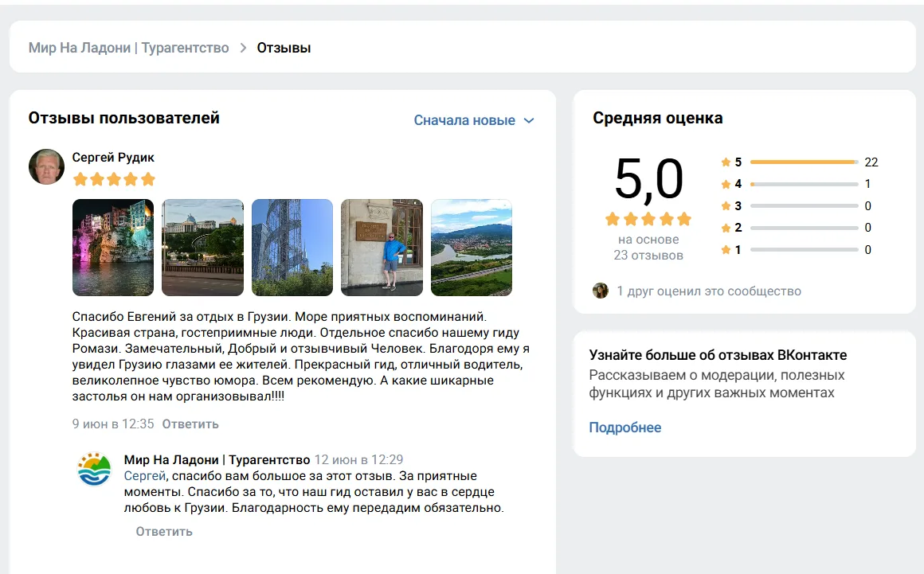The height and width of the screenshot is (574, 924).
Task: Click the star icon beside rating row 3
Action: (x=726, y=206)
